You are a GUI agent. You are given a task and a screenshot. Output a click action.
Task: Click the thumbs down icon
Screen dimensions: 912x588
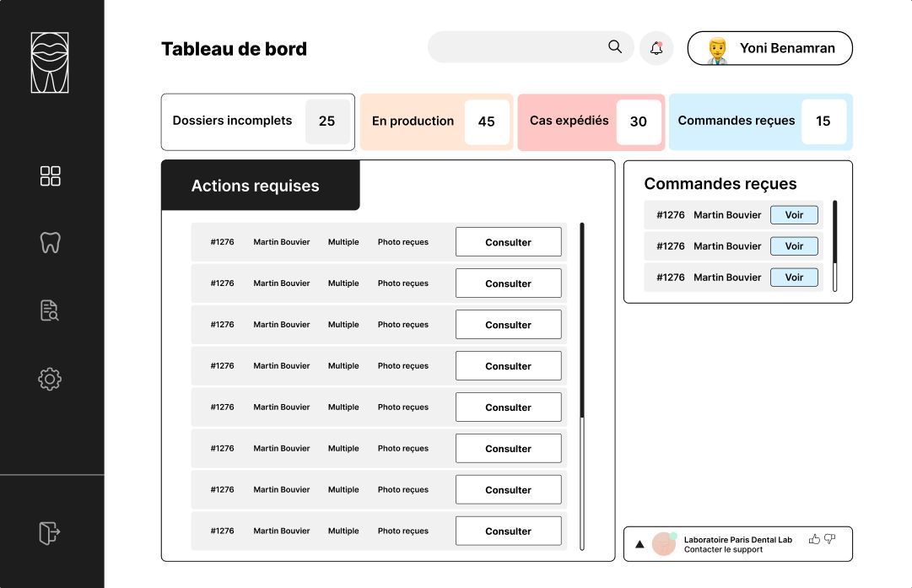click(x=830, y=539)
